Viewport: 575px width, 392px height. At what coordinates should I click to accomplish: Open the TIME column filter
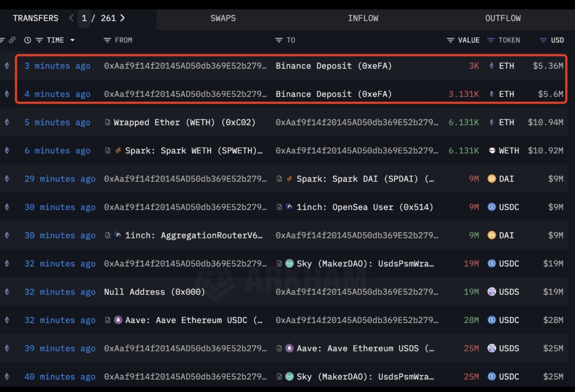pos(39,40)
